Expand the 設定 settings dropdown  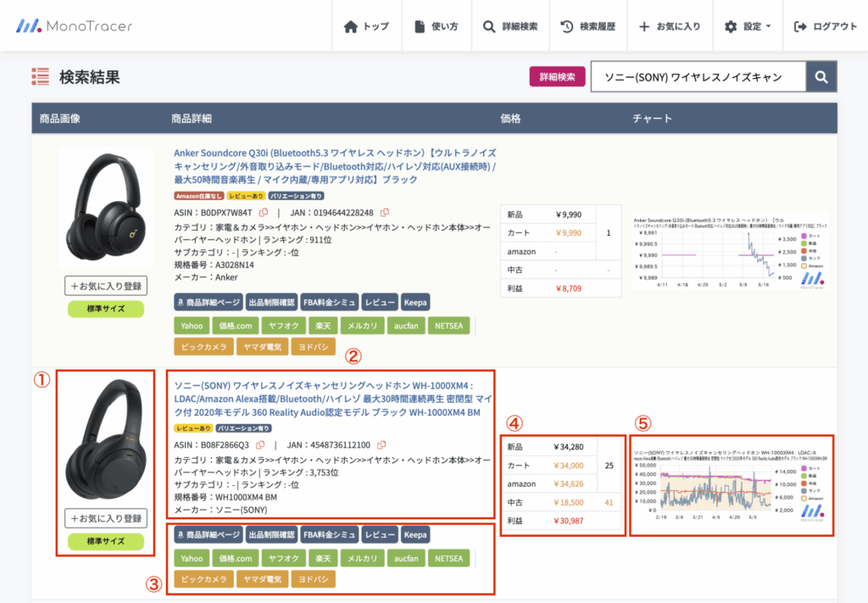[x=748, y=26]
